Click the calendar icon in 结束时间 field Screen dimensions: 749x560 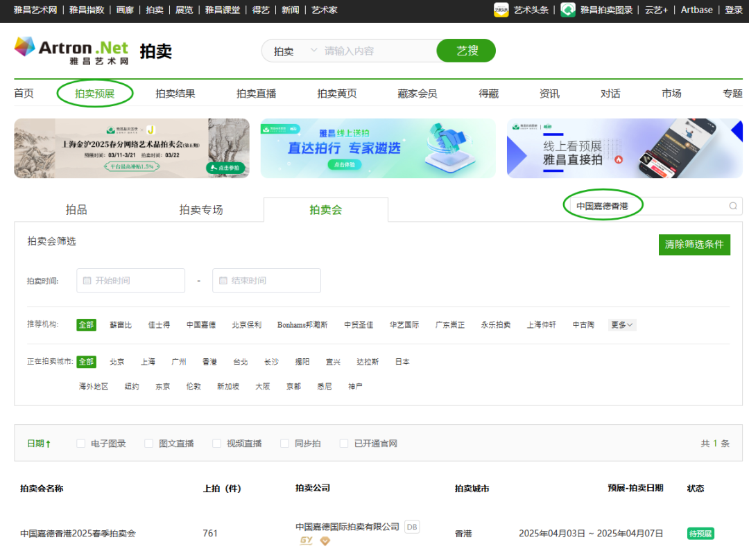tap(223, 281)
